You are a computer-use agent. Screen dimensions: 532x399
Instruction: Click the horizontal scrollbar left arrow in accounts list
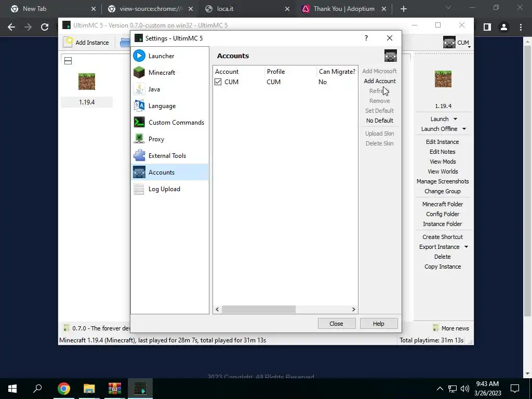pyautogui.click(x=217, y=310)
